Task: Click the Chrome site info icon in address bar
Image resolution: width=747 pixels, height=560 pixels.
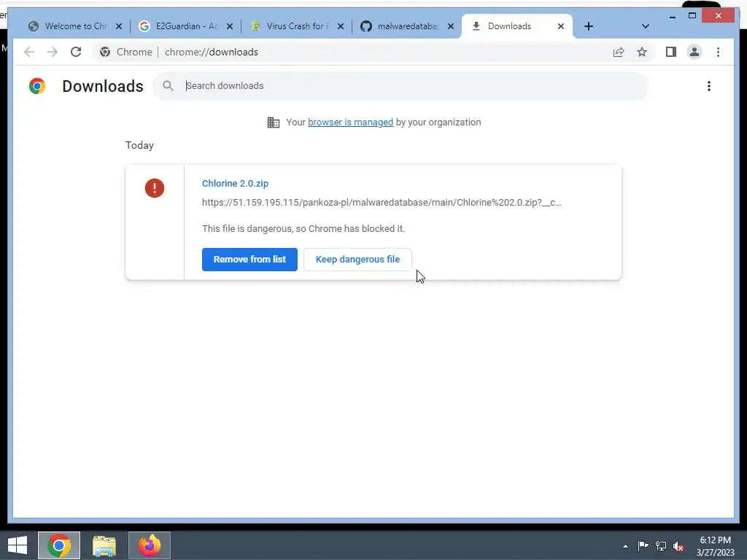Action: (105, 52)
